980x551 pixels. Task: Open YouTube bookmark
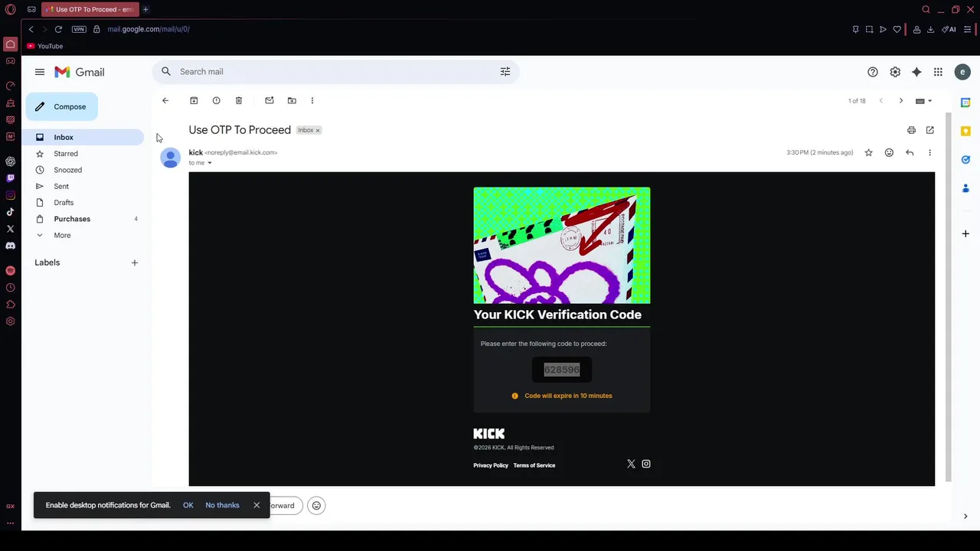(x=45, y=46)
